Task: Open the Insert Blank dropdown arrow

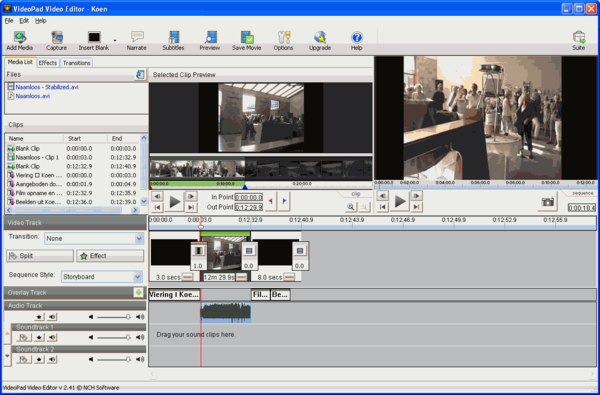Action: pyautogui.click(x=115, y=41)
